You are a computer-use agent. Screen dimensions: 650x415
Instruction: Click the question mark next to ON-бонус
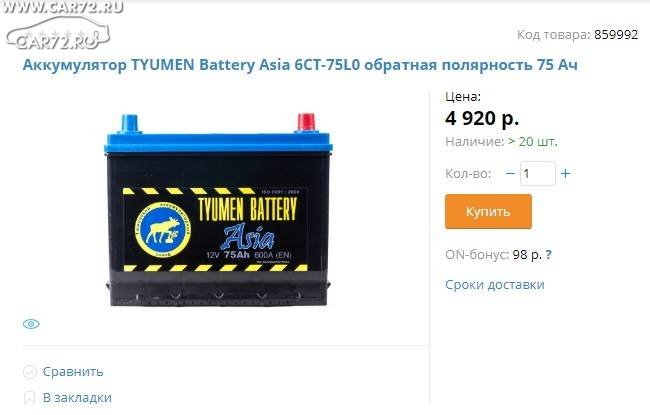pos(548,254)
